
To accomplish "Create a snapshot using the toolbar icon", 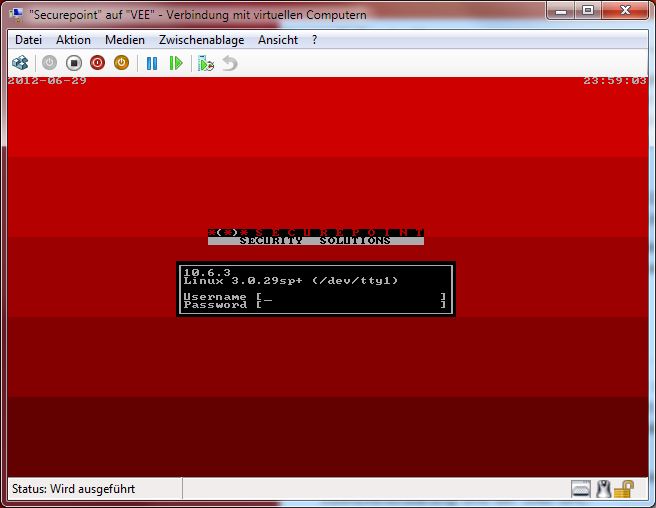I will coord(206,63).
